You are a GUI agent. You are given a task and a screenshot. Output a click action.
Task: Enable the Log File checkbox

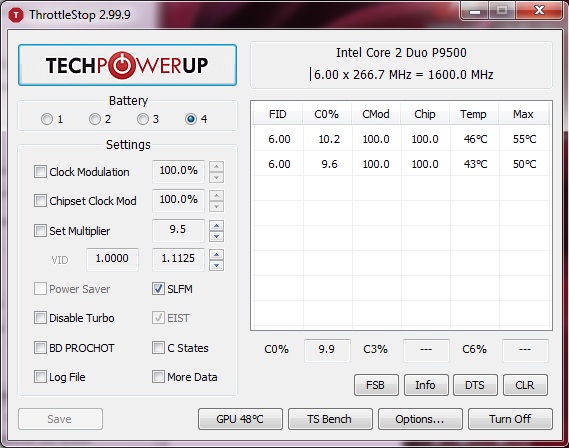[40, 377]
